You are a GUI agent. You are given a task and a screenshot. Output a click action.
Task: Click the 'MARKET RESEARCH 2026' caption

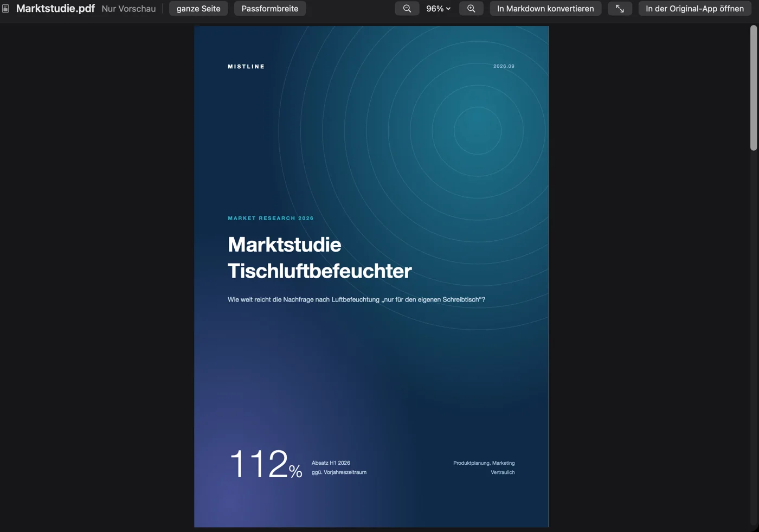tap(271, 218)
